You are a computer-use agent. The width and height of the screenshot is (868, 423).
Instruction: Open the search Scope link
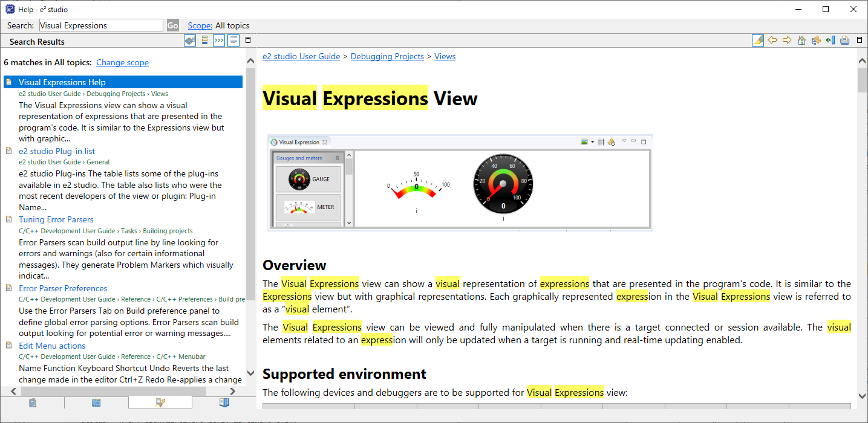(x=200, y=25)
